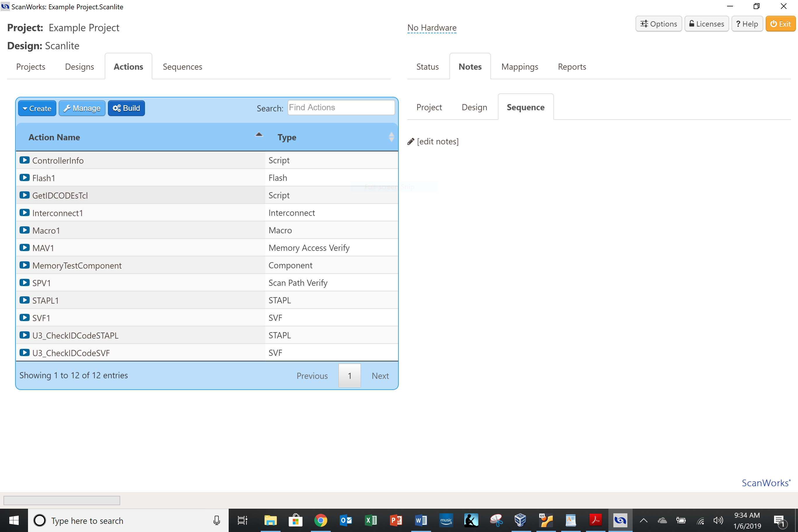
Task: Select the Scan Path Verify type cell
Action: point(332,283)
